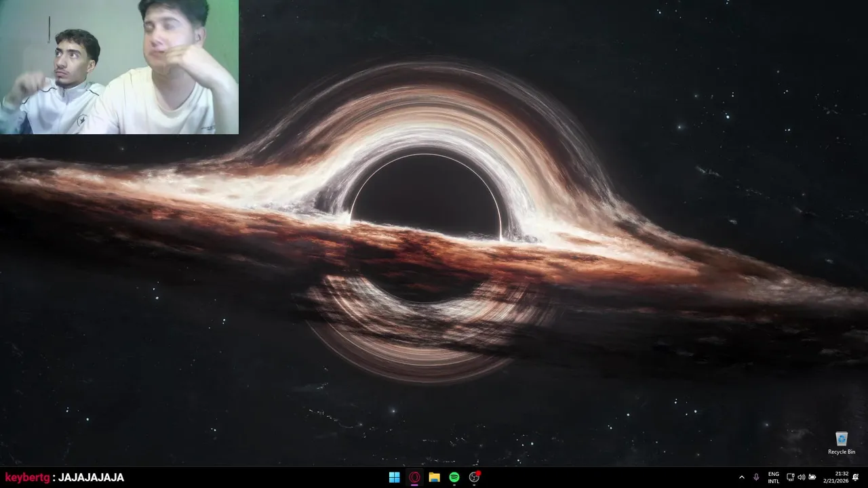Image resolution: width=868 pixels, height=488 pixels.
Task: Open the Windows Start menu
Action: point(394,477)
